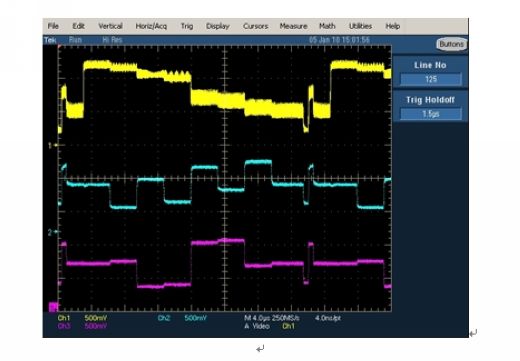
Task: Select the Line No value field
Action: [x=431, y=79]
